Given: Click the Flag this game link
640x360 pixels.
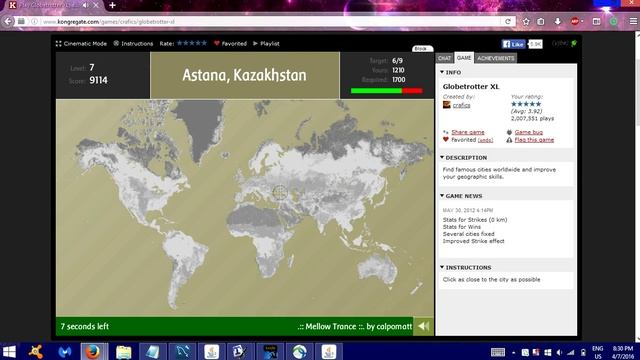Looking at the screenshot, I should pos(534,140).
